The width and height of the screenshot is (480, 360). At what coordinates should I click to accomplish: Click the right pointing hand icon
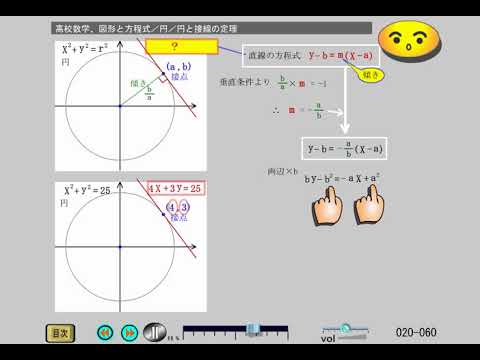(369, 204)
